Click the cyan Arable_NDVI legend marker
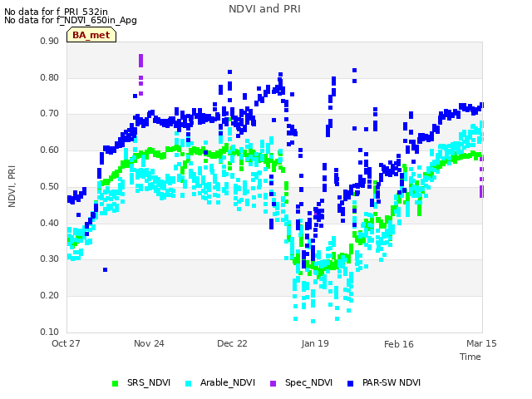The image size is (532, 399). pyautogui.click(x=189, y=383)
